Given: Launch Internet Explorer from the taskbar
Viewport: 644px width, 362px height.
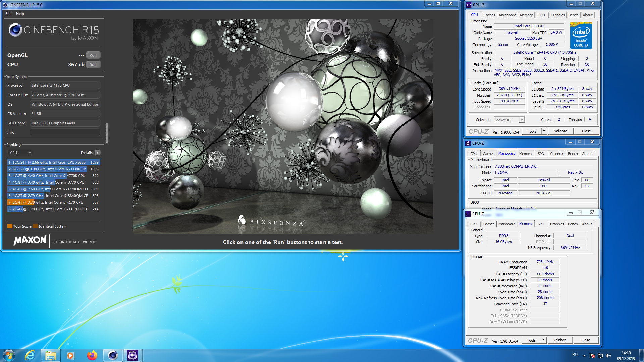Looking at the screenshot, I should point(30,355).
